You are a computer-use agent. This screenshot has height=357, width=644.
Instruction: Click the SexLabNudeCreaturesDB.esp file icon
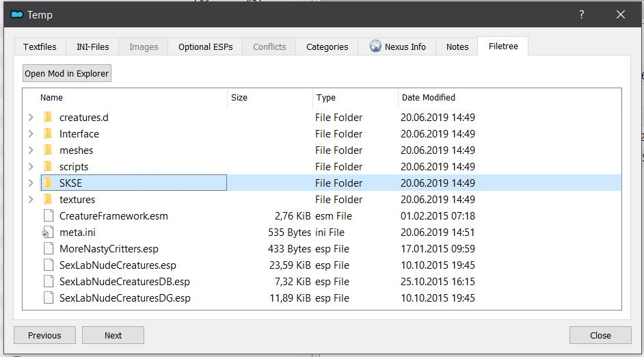[49, 281]
